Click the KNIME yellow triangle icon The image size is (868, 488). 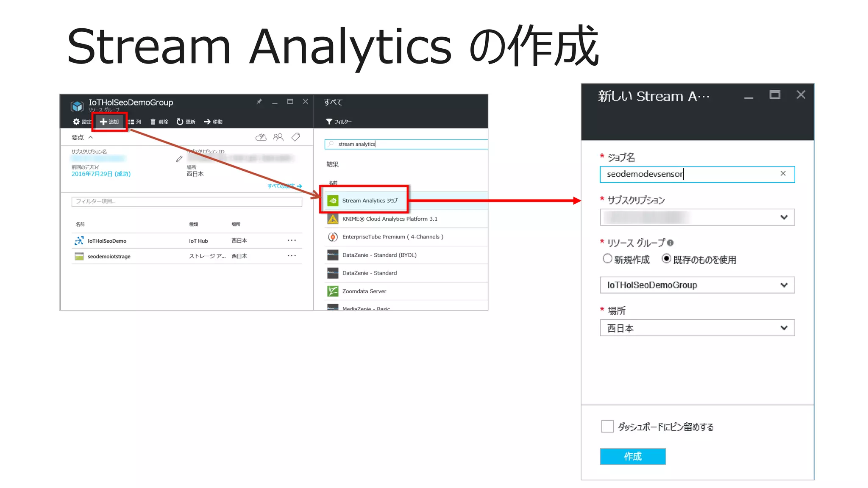pos(333,219)
